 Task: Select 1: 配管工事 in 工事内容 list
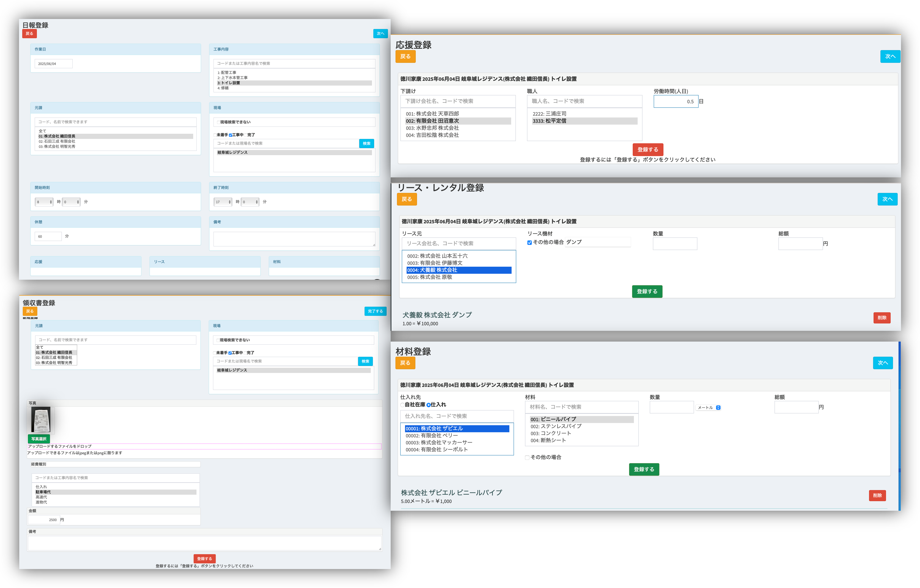(295, 73)
